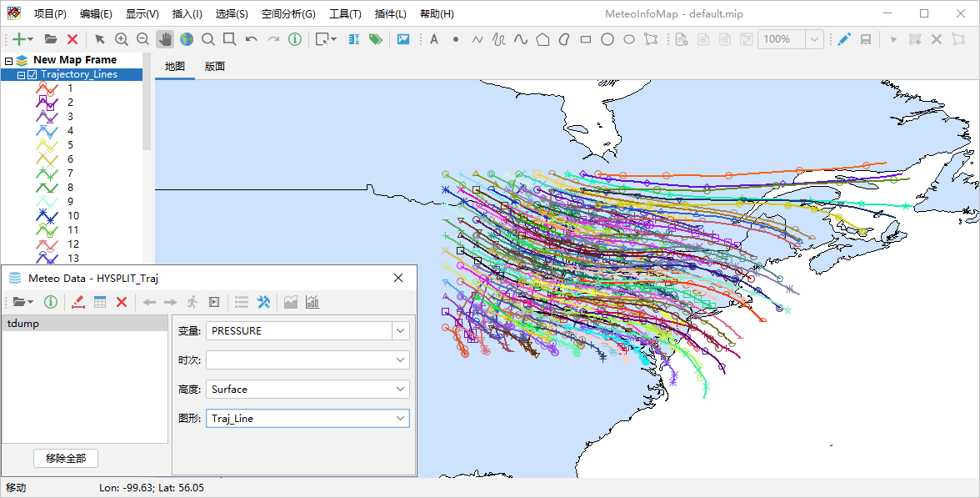Select the rectangle drawing tool
This screenshot has width=980, height=498.
tap(586, 39)
